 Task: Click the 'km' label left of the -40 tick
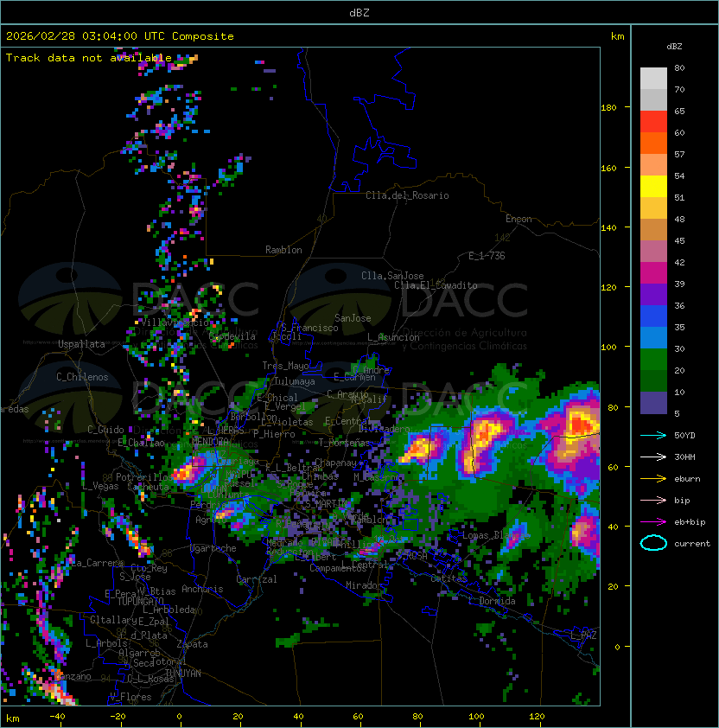tap(13, 718)
